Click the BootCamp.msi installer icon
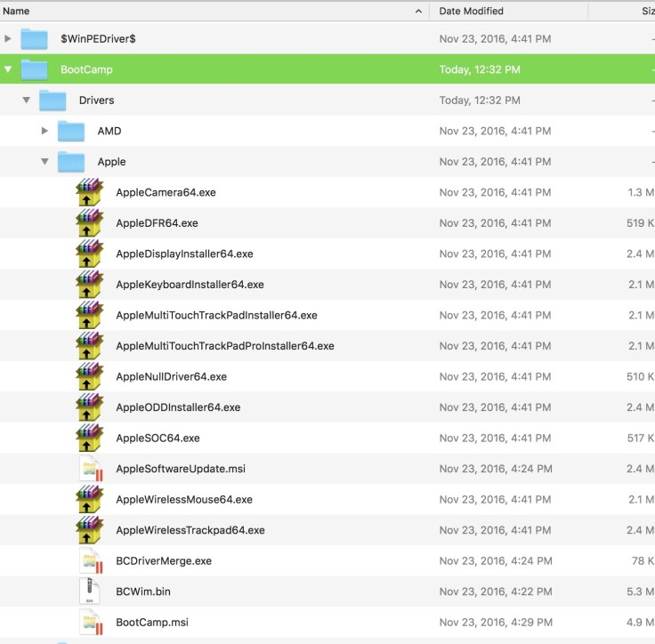 (x=90, y=622)
